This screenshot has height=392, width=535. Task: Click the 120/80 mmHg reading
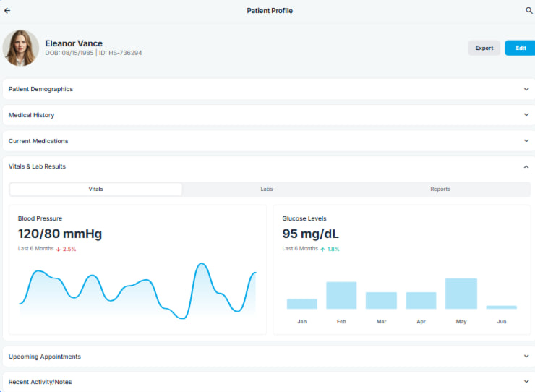tap(60, 234)
